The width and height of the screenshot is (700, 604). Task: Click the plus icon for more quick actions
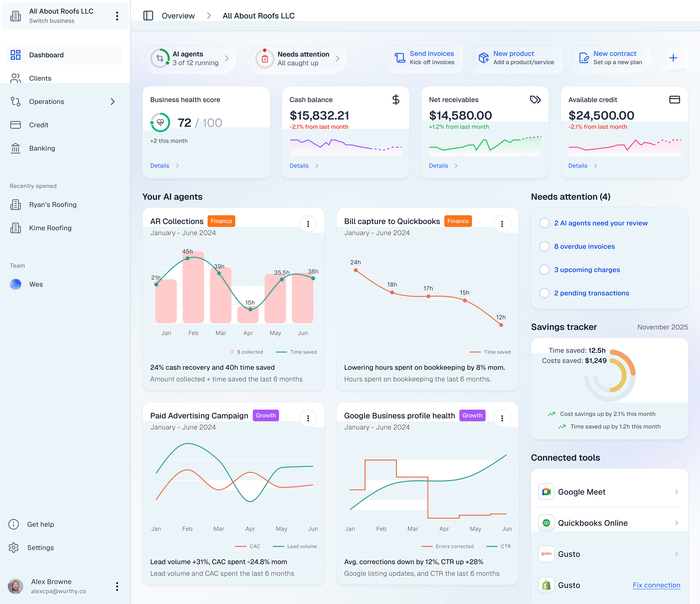click(673, 58)
